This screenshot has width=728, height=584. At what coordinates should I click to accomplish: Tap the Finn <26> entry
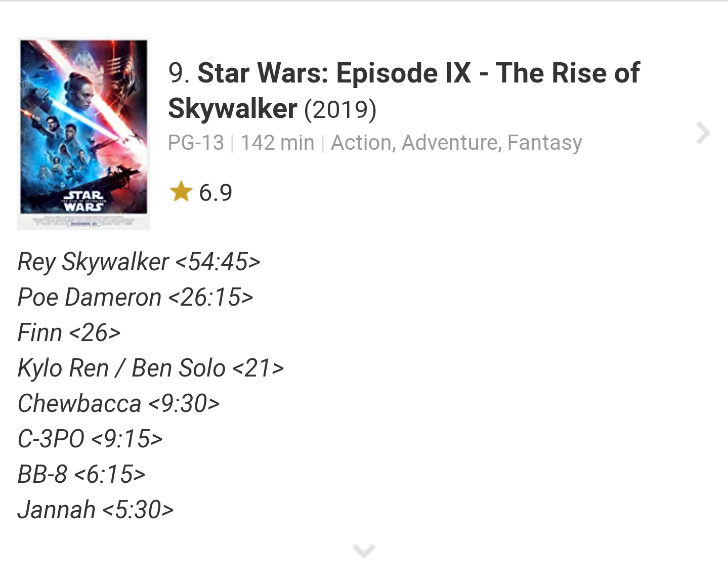(x=69, y=332)
